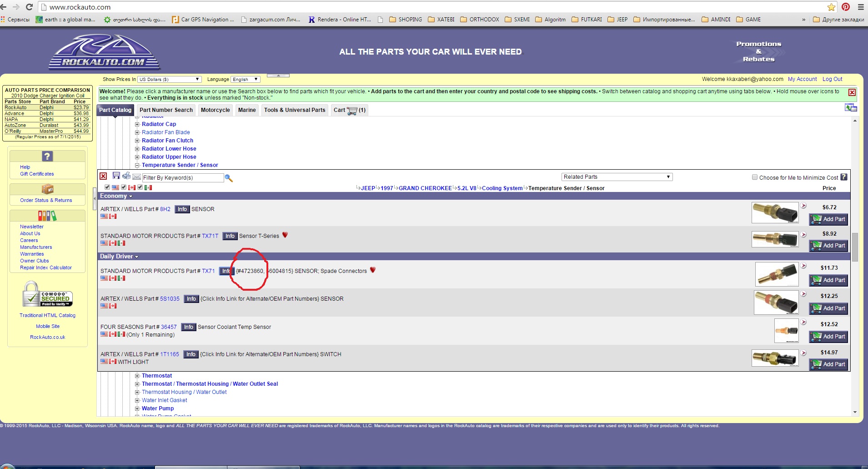Image resolution: width=868 pixels, height=469 pixels.
Task: Go back using the browser back arrow
Action: point(4,7)
